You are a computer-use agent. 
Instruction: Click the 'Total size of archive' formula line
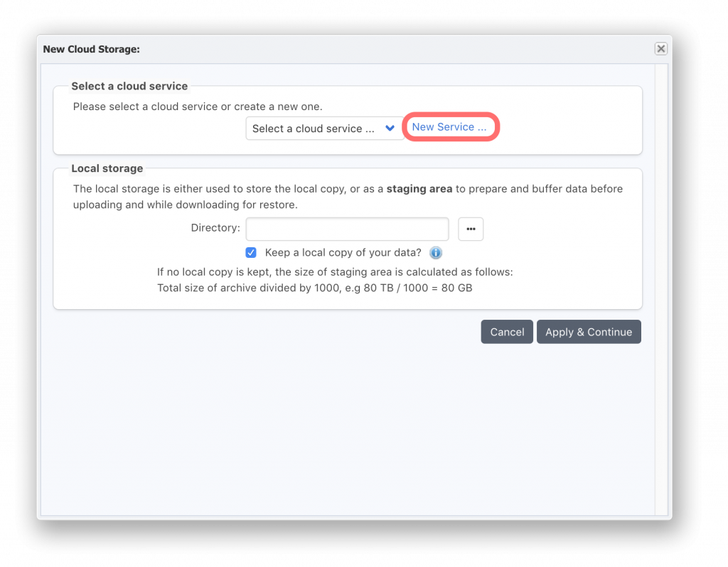[x=315, y=288]
